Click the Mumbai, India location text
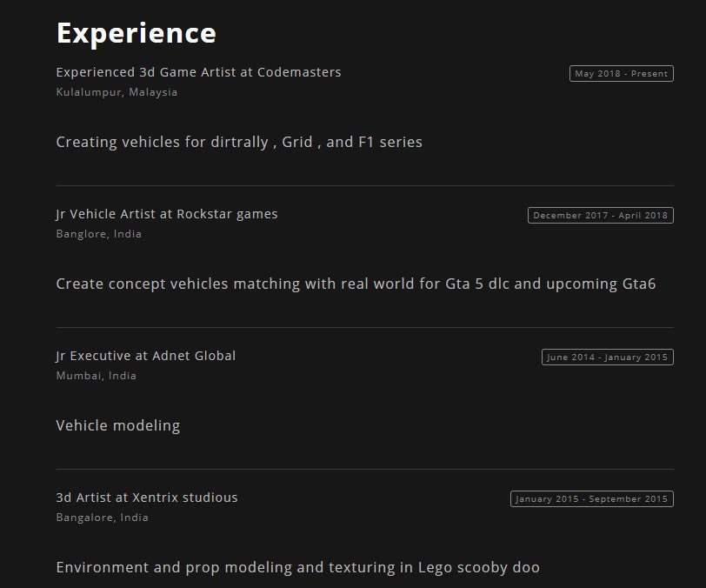706x588 pixels. click(x=96, y=376)
